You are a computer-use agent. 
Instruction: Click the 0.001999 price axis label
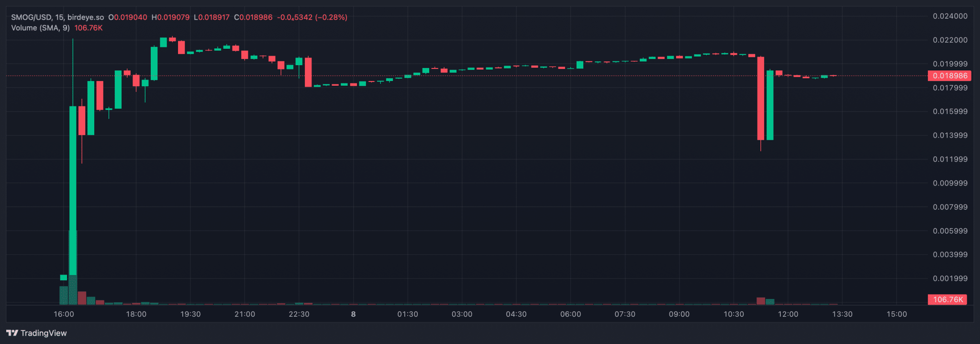950,278
